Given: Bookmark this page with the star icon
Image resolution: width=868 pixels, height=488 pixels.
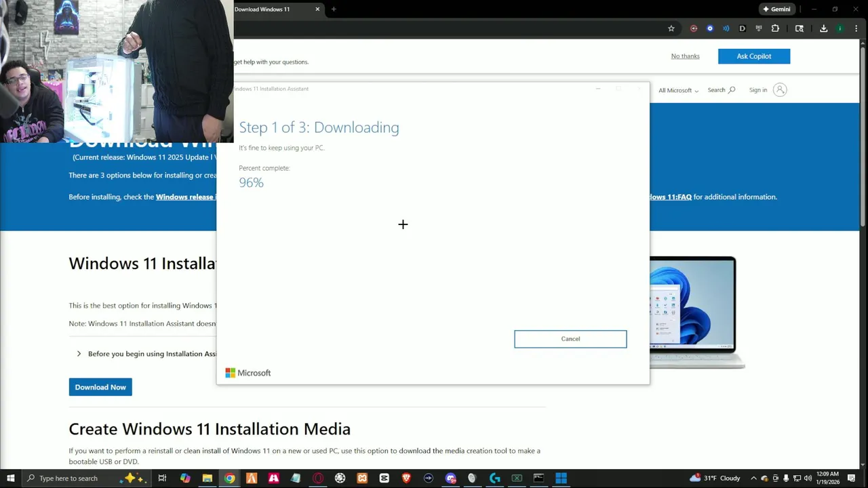Looking at the screenshot, I should [x=671, y=28].
